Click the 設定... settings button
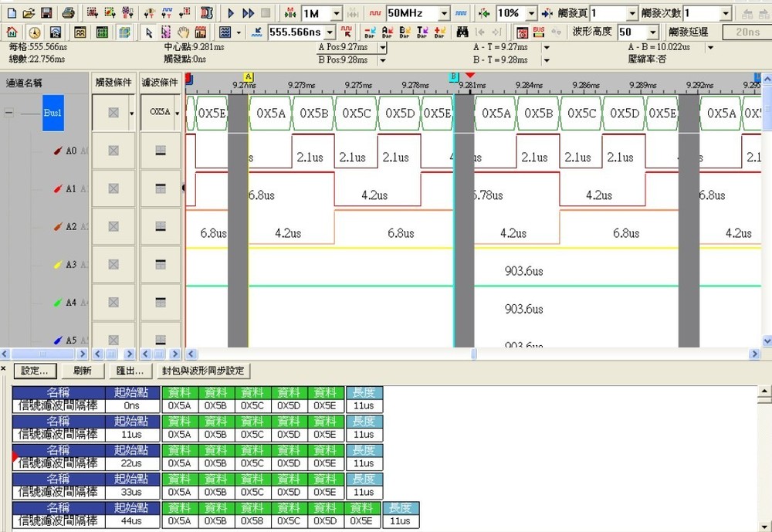The height and width of the screenshot is (532, 772). (35, 371)
